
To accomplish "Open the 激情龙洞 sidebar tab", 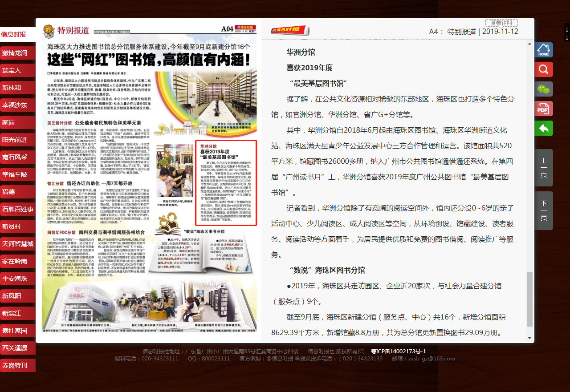I will tap(18, 53).
